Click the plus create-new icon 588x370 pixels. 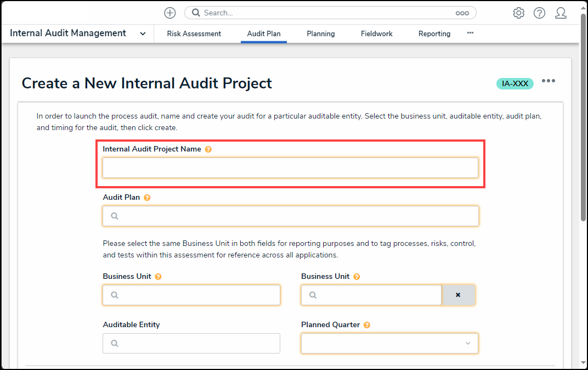tap(170, 13)
